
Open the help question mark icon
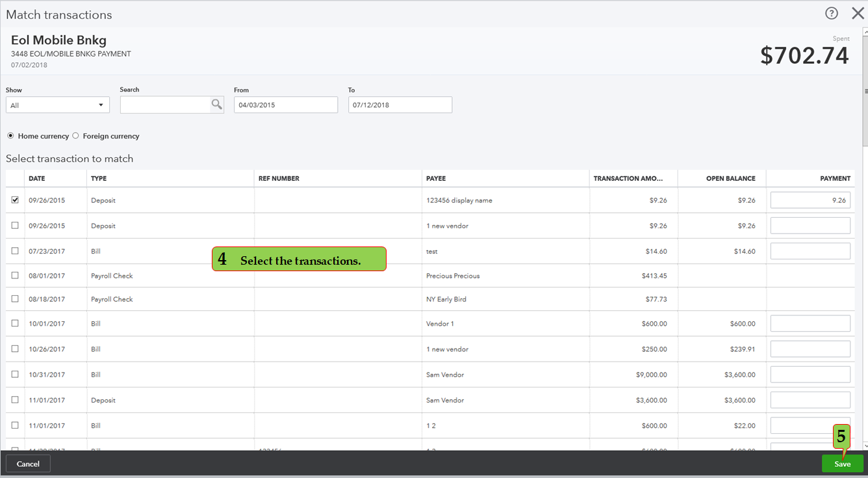(831, 13)
